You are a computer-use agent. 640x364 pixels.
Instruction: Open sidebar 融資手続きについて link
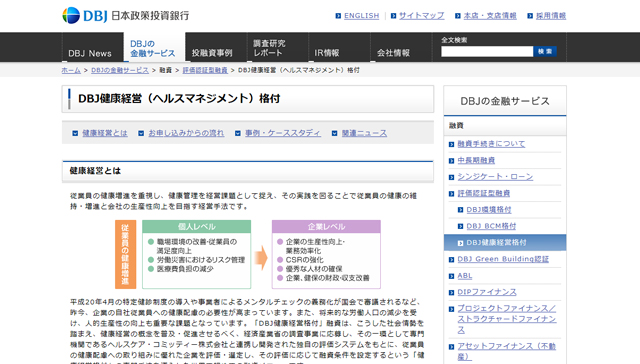coord(491,144)
